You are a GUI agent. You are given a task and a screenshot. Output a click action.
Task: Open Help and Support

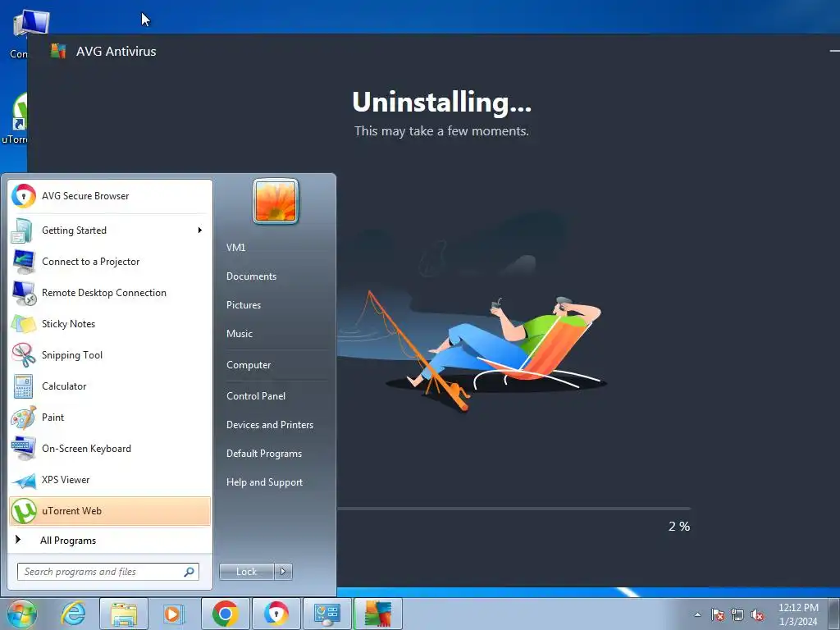click(265, 482)
